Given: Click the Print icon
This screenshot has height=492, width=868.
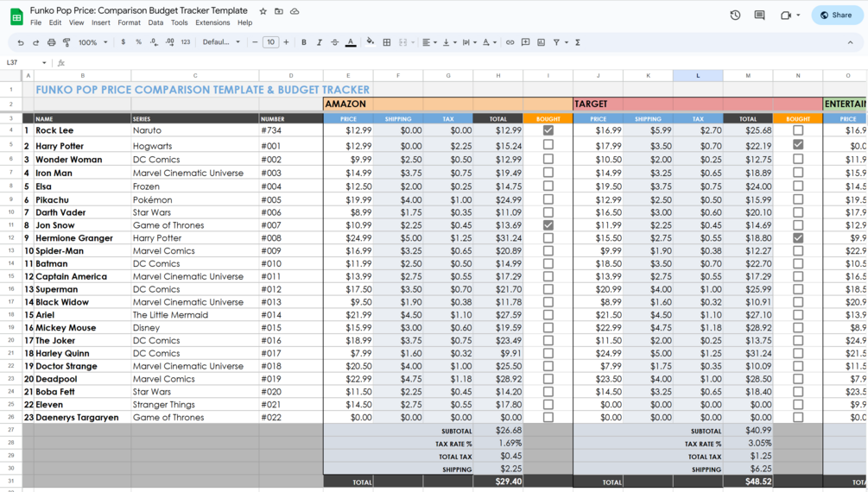Looking at the screenshot, I should [x=51, y=42].
